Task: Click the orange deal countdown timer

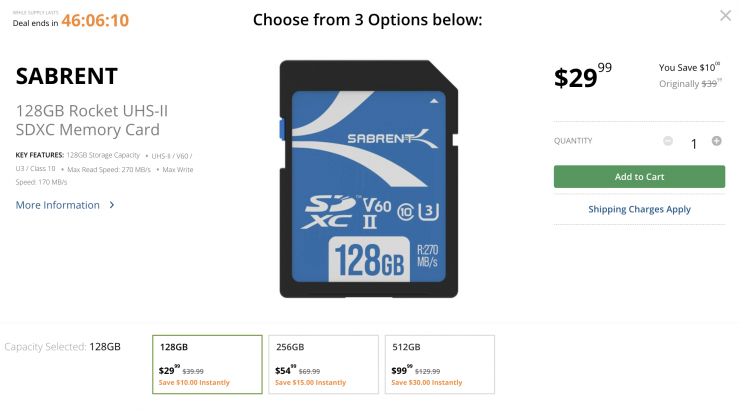Action: pyautogui.click(x=95, y=20)
